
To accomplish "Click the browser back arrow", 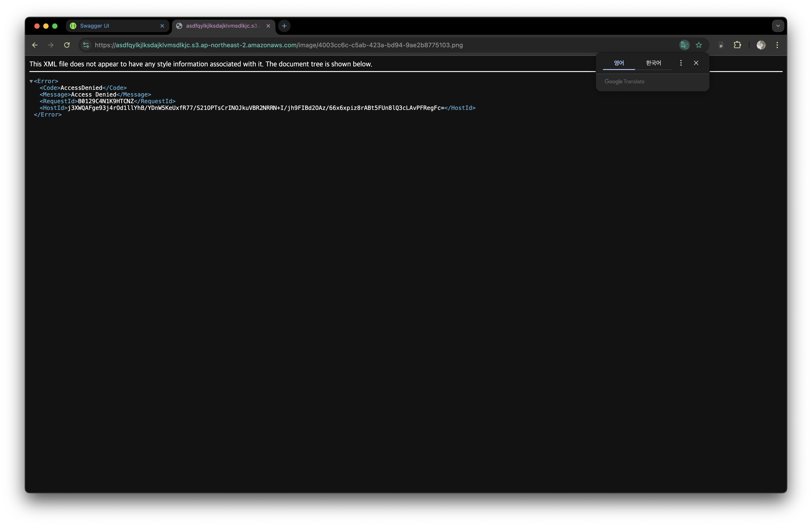I will pyautogui.click(x=35, y=45).
